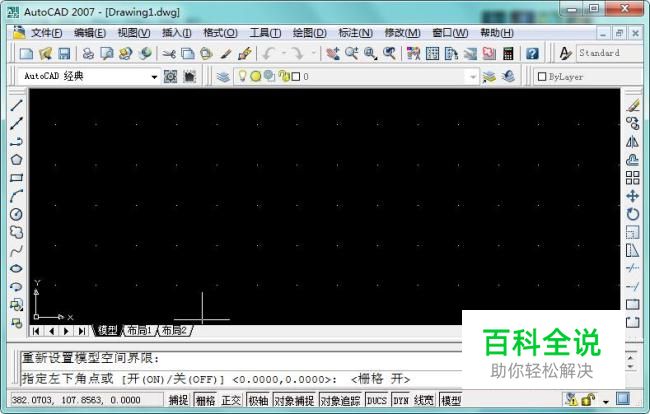
Task: Click the Cut scissors icon
Action: 169,53
